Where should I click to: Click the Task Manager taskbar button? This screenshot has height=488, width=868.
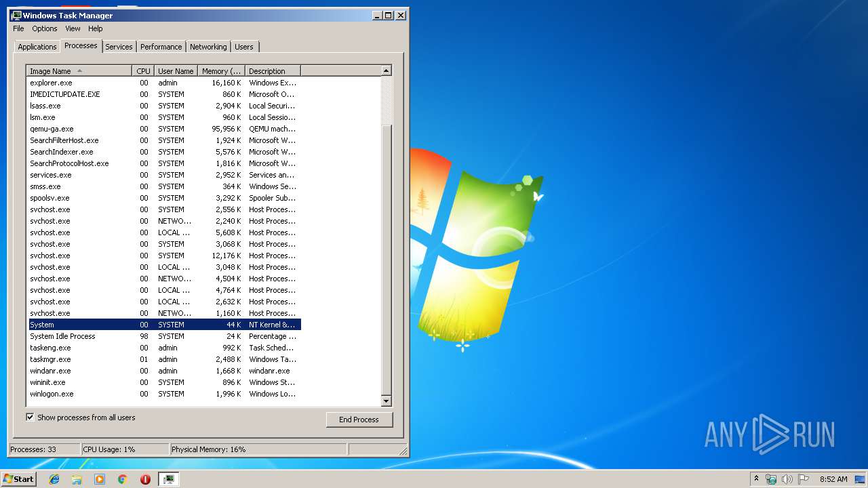[x=169, y=479]
